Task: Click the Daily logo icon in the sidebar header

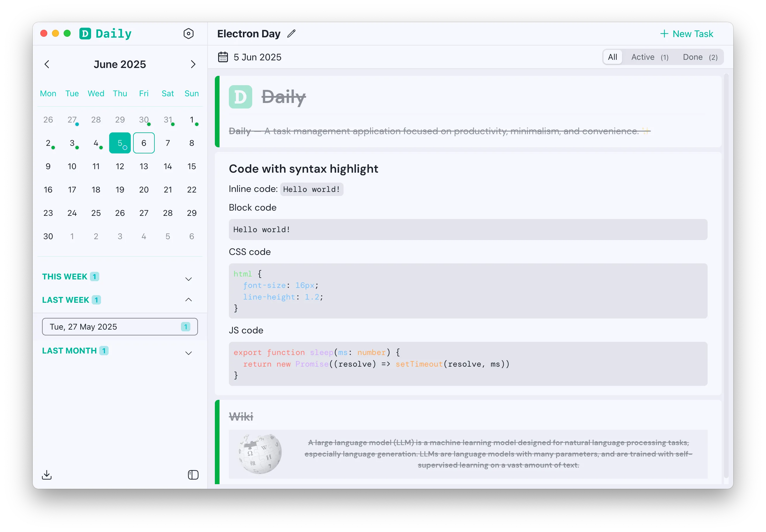Action: point(85,34)
